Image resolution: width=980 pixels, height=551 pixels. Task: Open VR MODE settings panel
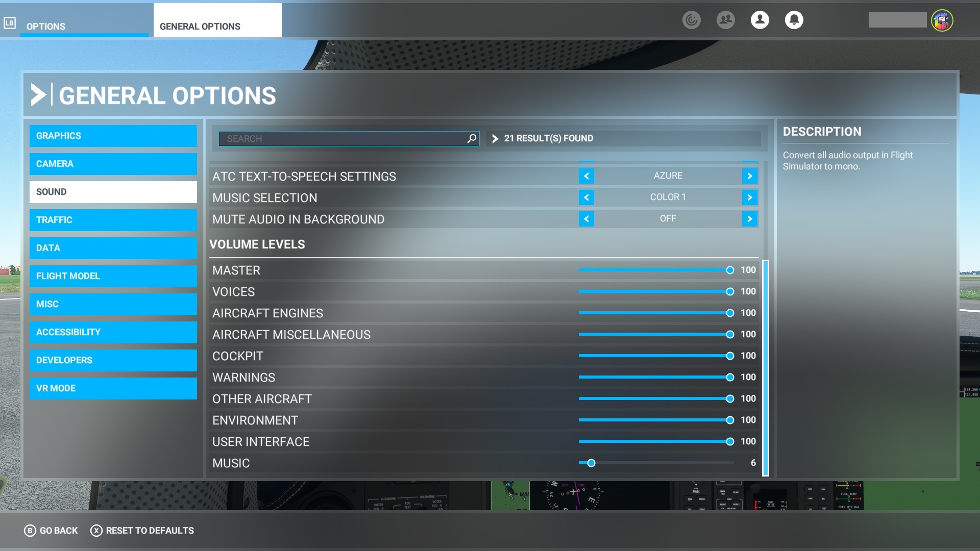point(113,388)
